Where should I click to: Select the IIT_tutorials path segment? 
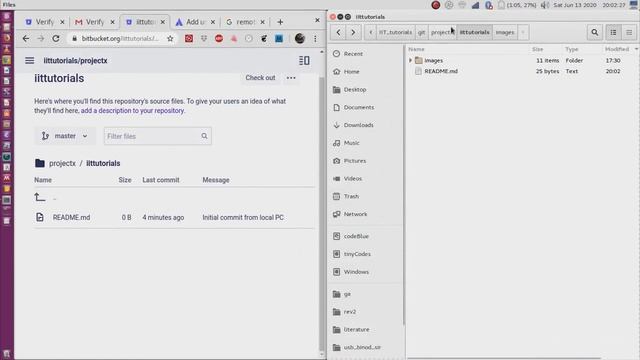tap(395, 32)
